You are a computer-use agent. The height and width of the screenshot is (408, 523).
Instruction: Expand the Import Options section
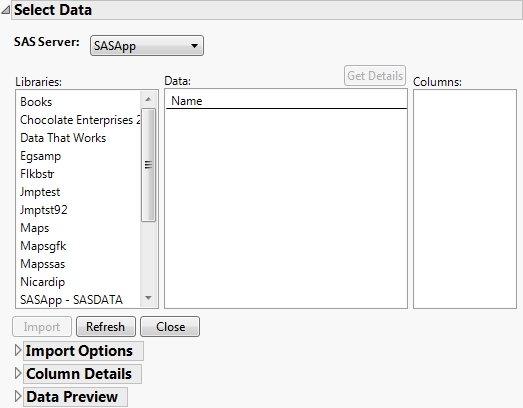[18, 351]
